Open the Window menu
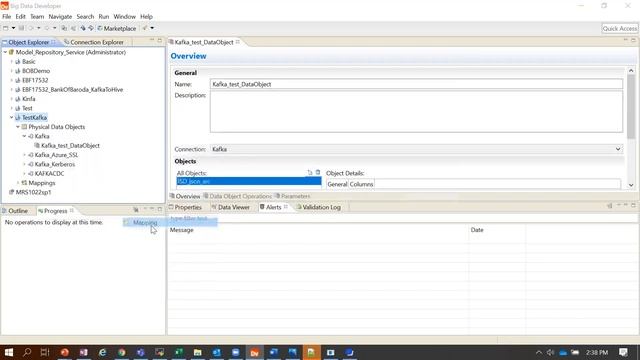The height and width of the screenshot is (360, 640). click(x=124, y=17)
